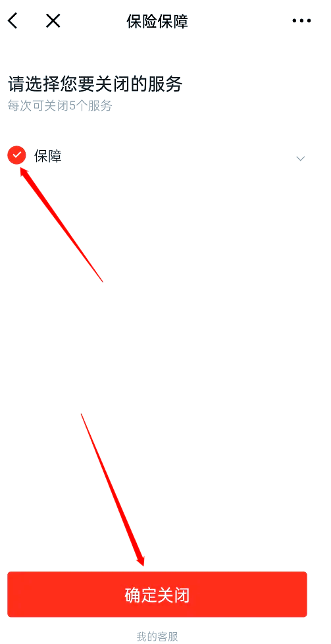Screen dimensions: 331x644
Task: Dismiss 保险保障 screen using cross icon
Action: tap(53, 20)
